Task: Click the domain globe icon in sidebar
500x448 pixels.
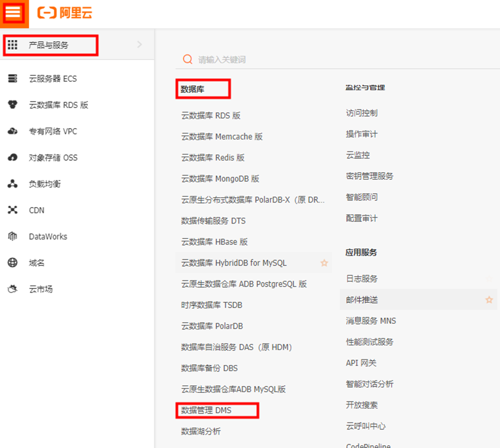Action: pyautogui.click(x=12, y=262)
